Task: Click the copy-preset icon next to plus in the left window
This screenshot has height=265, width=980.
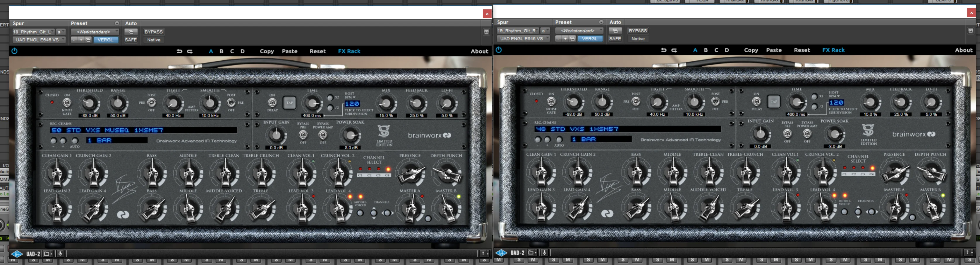Action: pos(88,40)
